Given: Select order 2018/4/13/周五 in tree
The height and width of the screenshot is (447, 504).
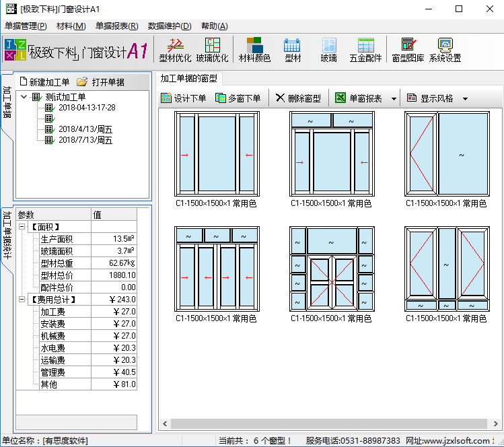Looking at the screenshot, I should tap(85, 129).
